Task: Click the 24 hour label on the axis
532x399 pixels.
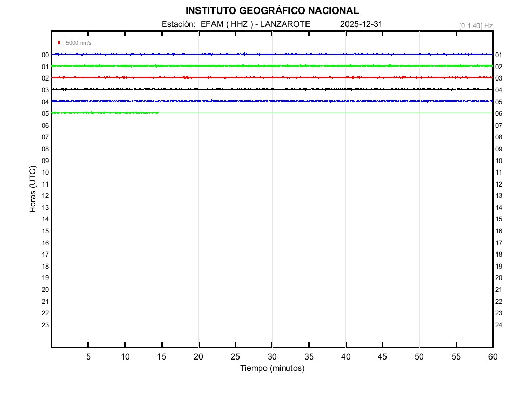Action: [499, 325]
